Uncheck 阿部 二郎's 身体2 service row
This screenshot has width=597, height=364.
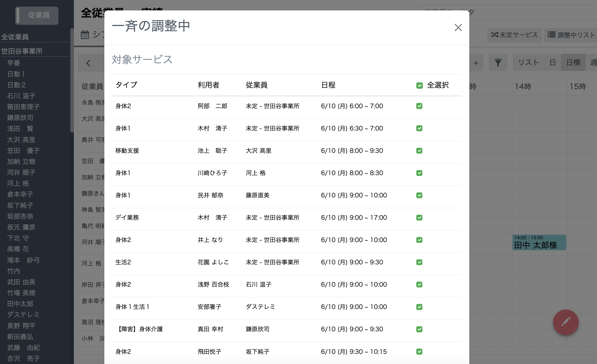pyautogui.click(x=419, y=106)
